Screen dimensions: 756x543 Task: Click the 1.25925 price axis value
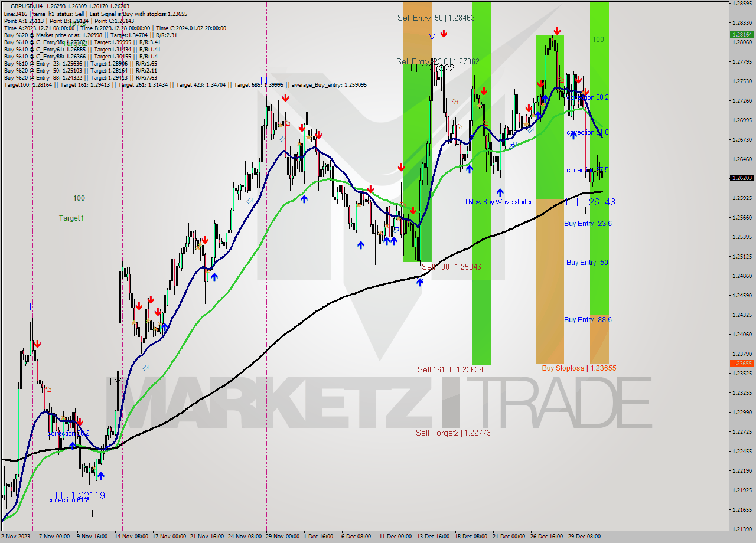point(742,198)
